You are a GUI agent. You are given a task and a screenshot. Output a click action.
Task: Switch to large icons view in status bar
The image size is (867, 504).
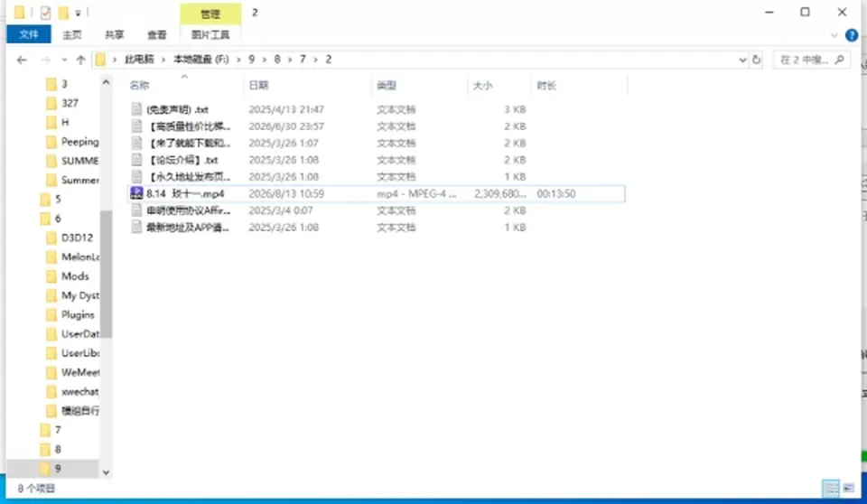tap(848, 488)
